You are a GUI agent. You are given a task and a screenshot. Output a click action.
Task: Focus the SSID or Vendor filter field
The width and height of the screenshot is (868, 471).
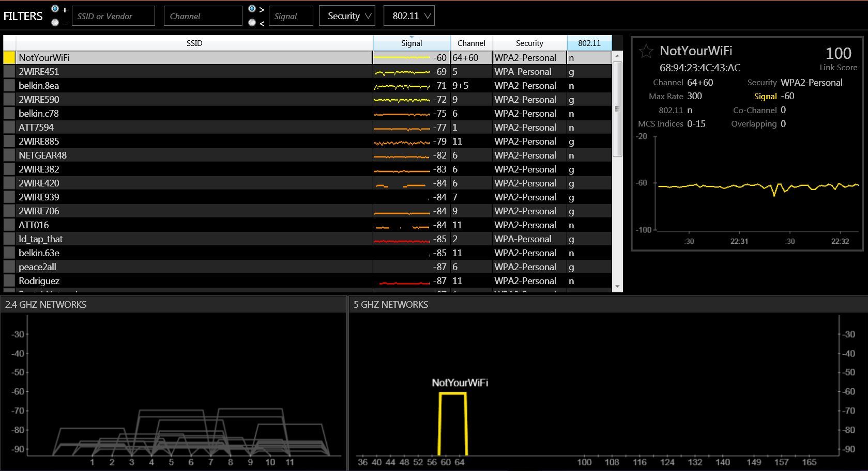coord(113,16)
